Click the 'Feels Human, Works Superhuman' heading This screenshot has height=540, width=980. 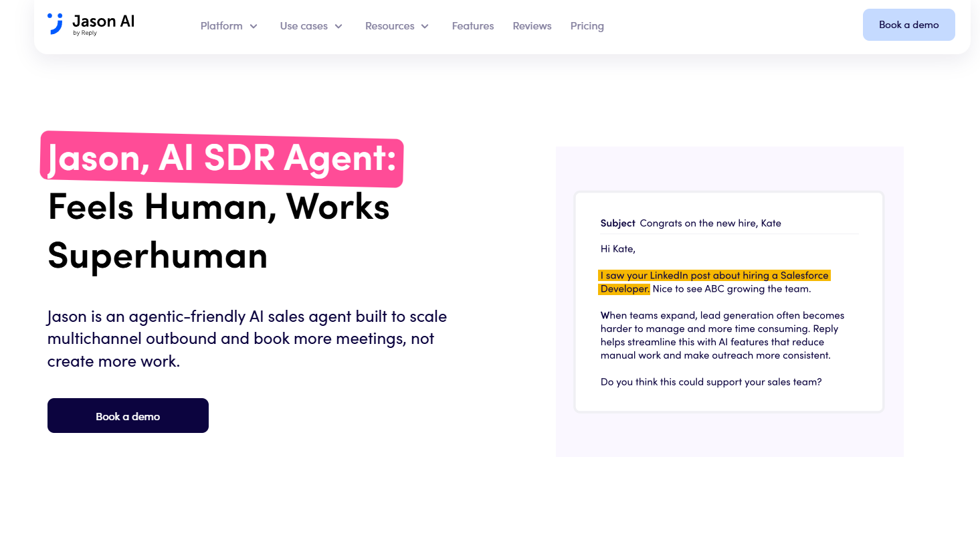[219, 230]
